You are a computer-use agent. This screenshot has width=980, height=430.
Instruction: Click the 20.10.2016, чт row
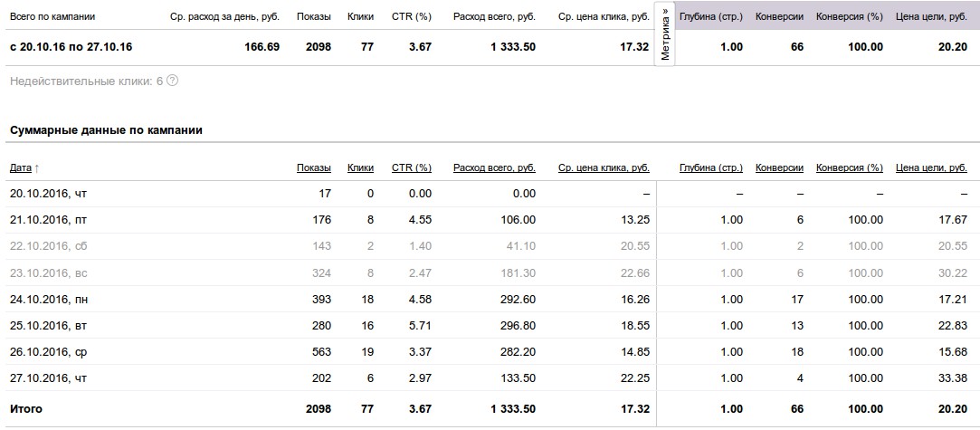(x=490, y=194)
